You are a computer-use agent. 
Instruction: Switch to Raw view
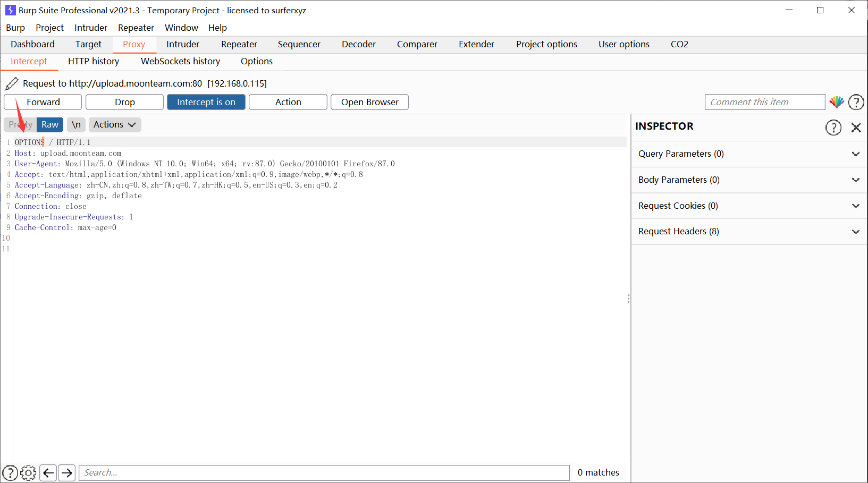pyautogui.click(x=50, y=124)
